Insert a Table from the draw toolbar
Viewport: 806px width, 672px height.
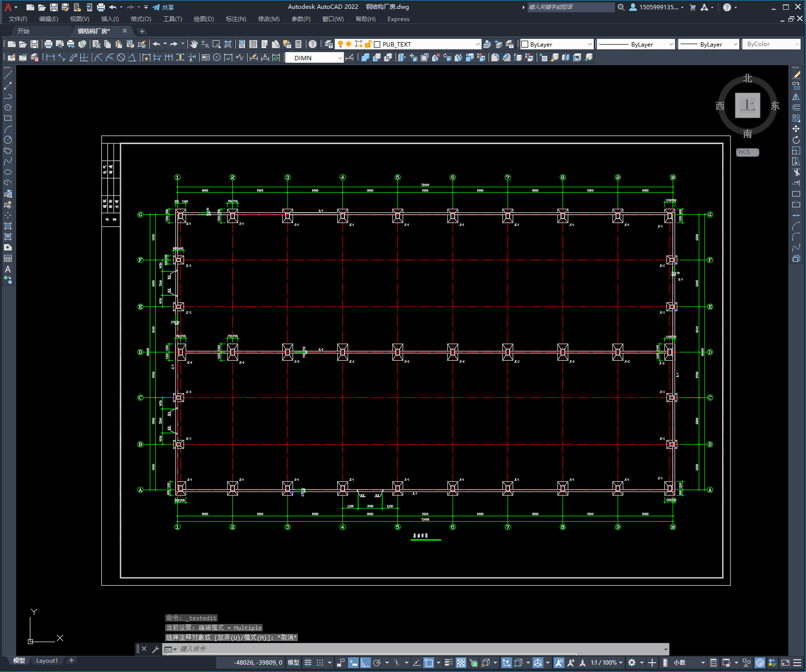point(8,258)
